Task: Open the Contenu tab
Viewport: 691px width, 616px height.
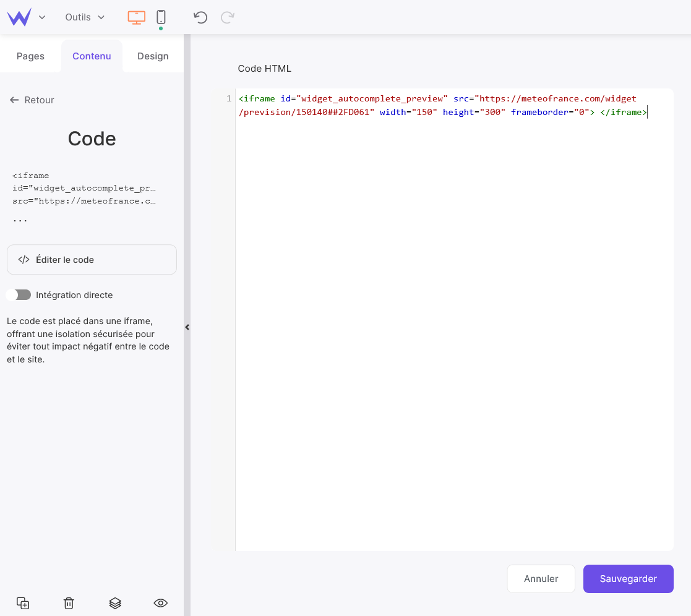Action: [92, 56]
